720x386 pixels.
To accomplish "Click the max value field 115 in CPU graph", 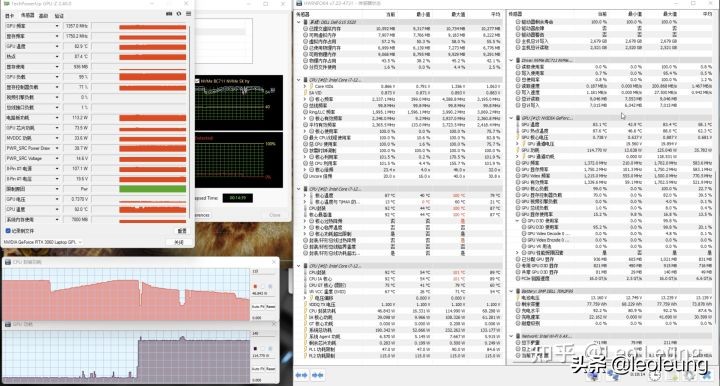I will [x=264, y=272].
